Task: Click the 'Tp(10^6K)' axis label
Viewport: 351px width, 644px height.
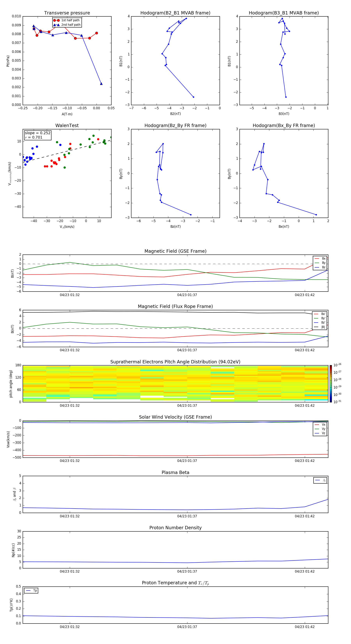Action: point(11,605)
